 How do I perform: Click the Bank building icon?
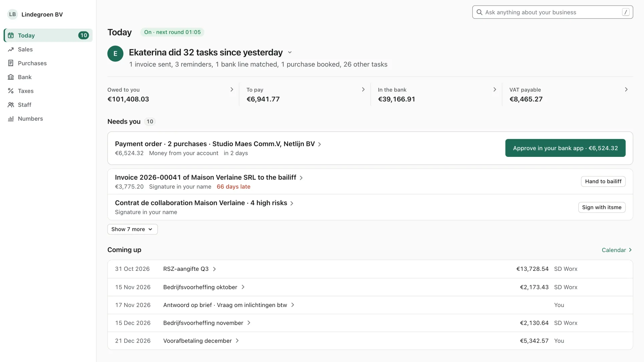point(11,77)
